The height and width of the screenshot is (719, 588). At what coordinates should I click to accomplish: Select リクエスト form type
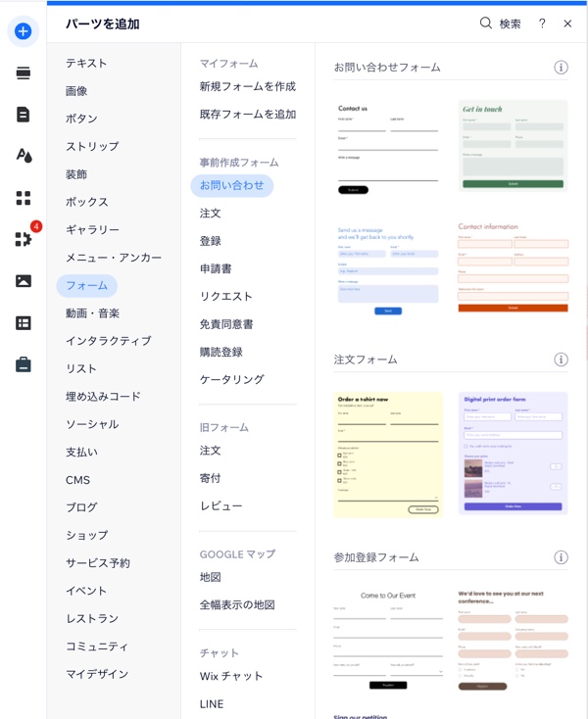pos(226,297)
